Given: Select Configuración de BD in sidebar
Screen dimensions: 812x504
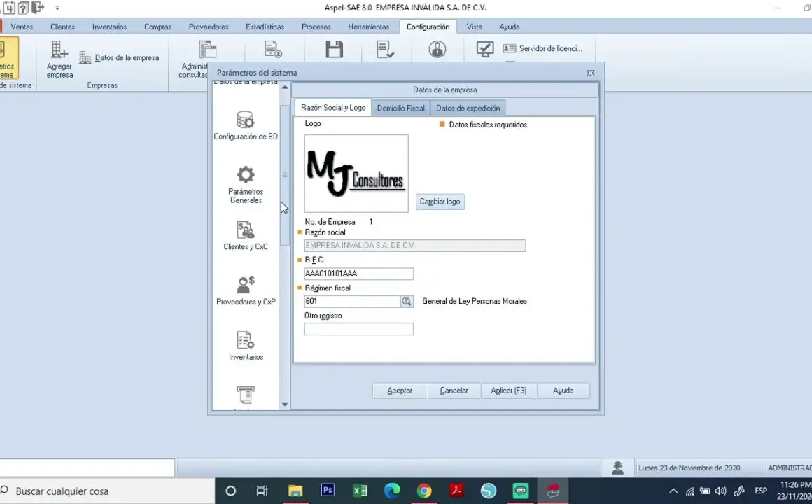Looking at the screenshot, I should (x=246, y=126).
